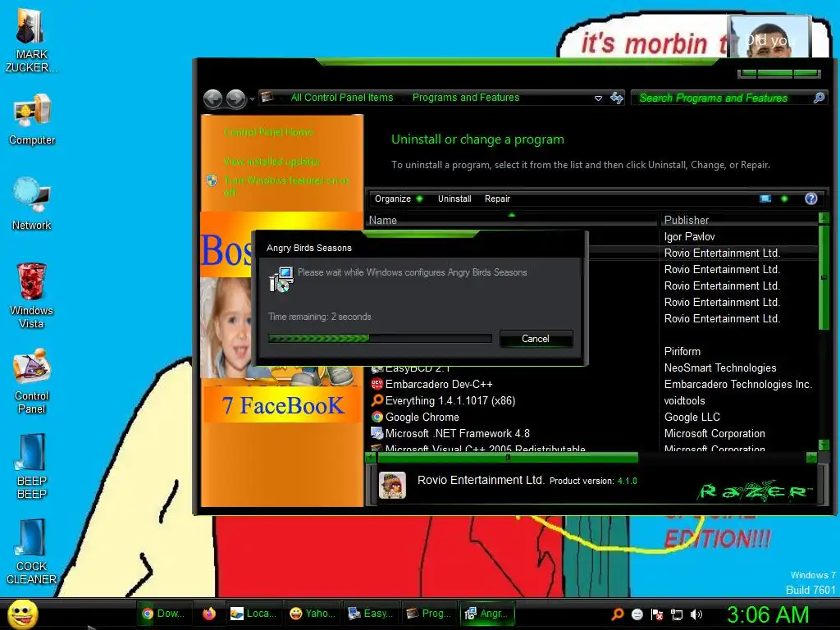The width and height of the screenshot is (840, 630).
Task: Open the BEEP BEEP desktop shortcut
Action: [x=32, y=466]
